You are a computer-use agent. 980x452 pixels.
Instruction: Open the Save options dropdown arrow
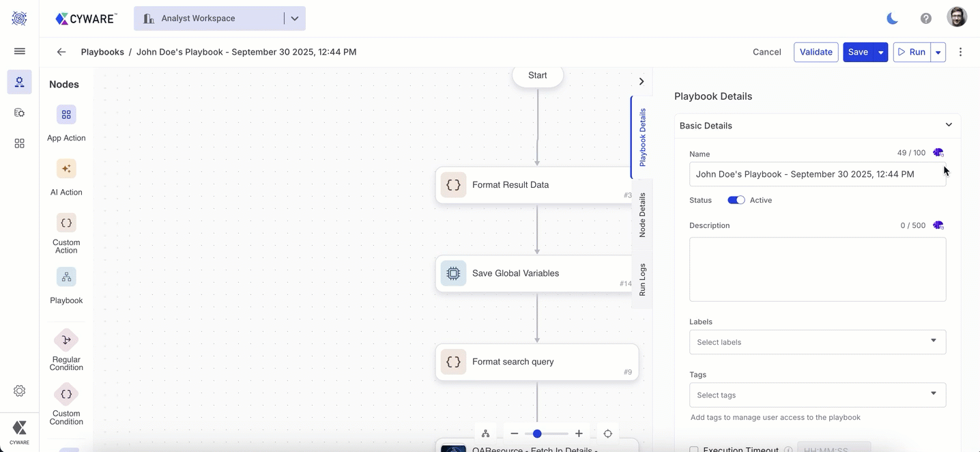(x=880, y=53)
